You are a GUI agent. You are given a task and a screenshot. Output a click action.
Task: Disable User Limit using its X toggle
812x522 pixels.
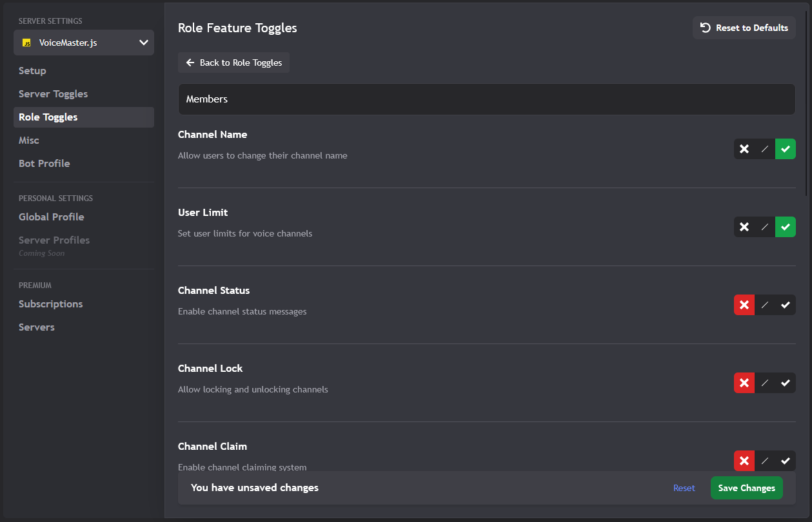[x=744, y=227]
